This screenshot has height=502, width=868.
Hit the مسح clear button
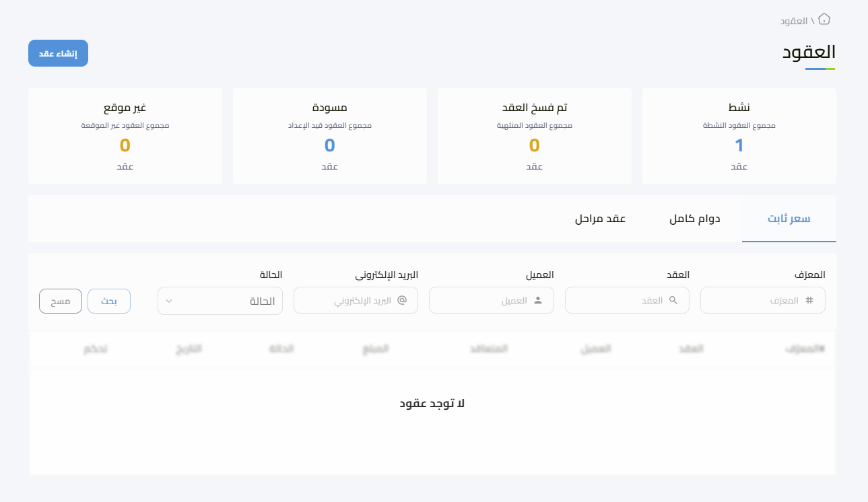[x=61, y=301]
